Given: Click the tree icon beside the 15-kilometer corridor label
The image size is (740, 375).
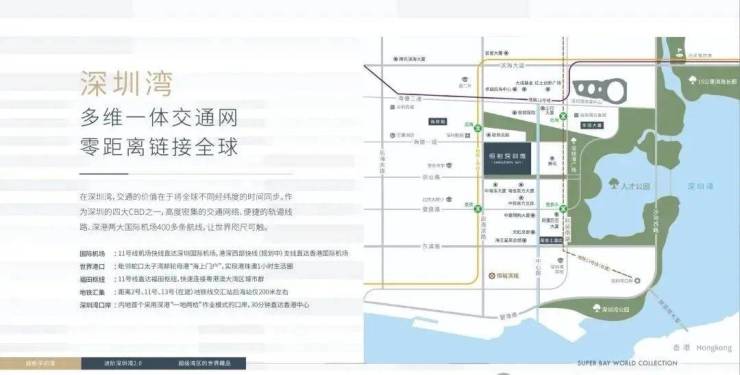Looking at the screenshot, I should tap(692, 80).
